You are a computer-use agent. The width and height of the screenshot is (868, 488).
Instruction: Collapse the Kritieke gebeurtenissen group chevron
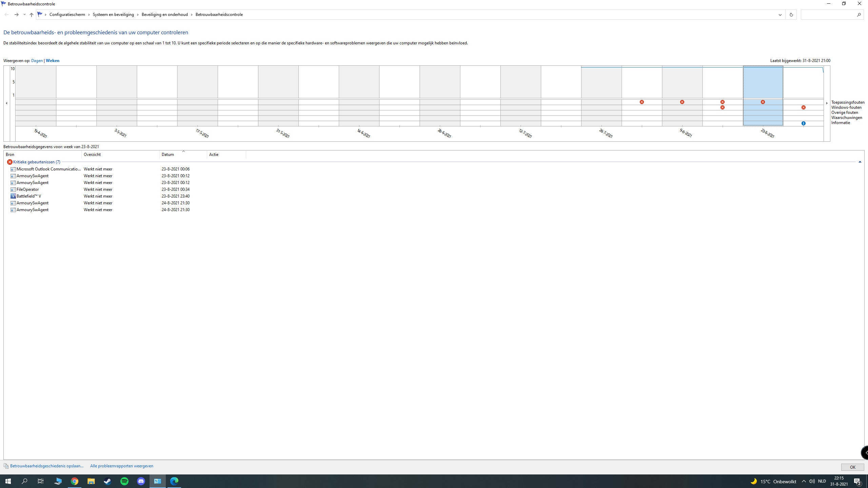tap(860, 162)
